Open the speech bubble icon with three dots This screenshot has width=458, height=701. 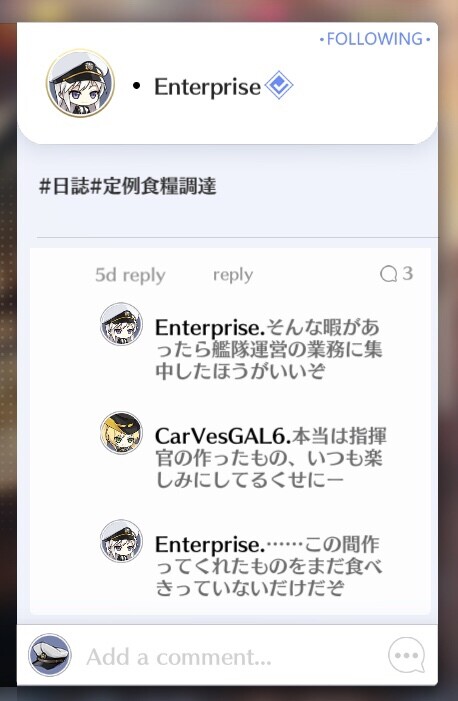click(407, 655)
